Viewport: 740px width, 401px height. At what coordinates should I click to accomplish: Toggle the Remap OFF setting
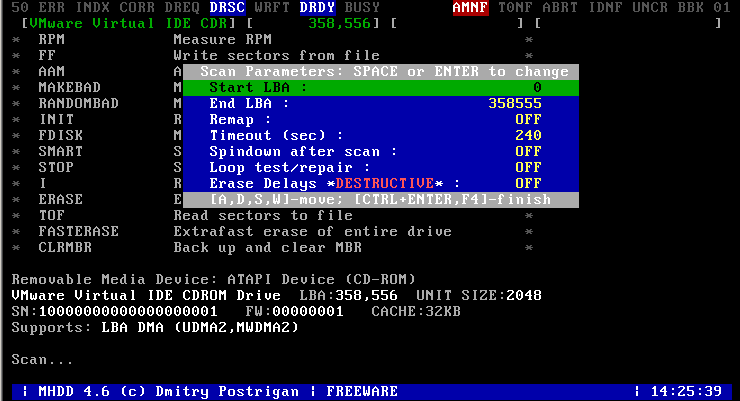(x=528, y=119)
